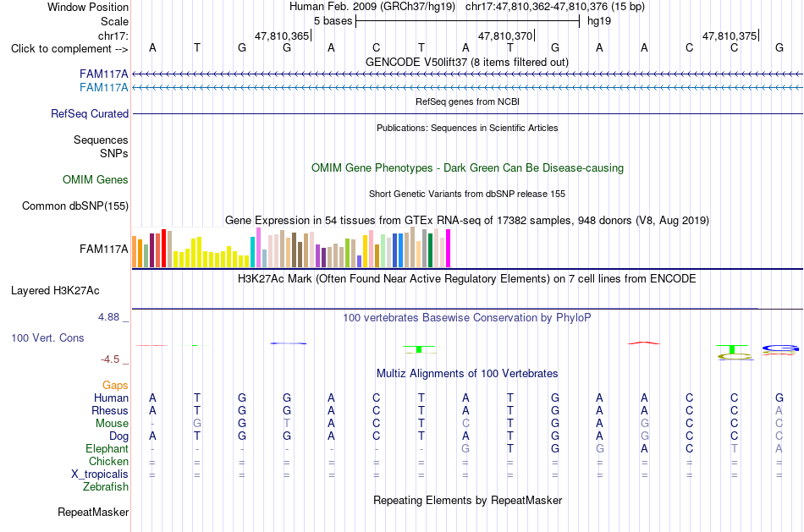Click the blue G conservation logo
This screenshot has height=532, width=804.
pyautogui.click(x=780, y=348)
